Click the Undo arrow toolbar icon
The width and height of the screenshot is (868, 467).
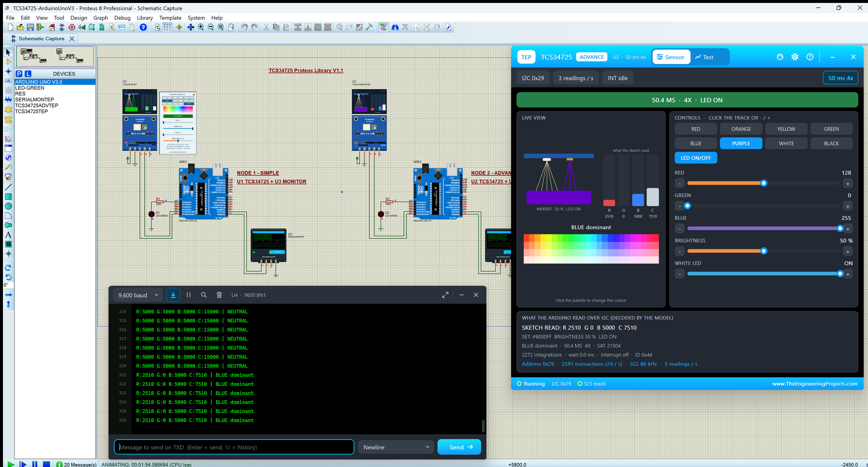(x=244, y=27)
